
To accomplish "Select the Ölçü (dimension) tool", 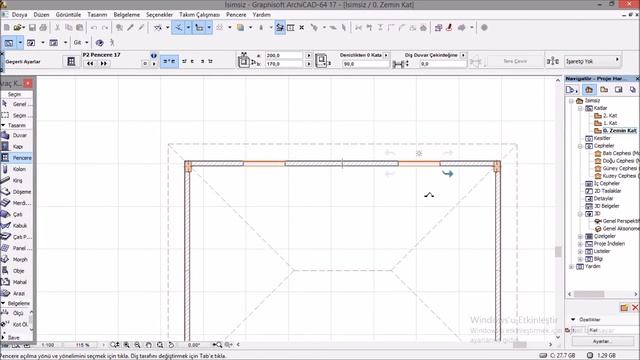I will (15, 313).
